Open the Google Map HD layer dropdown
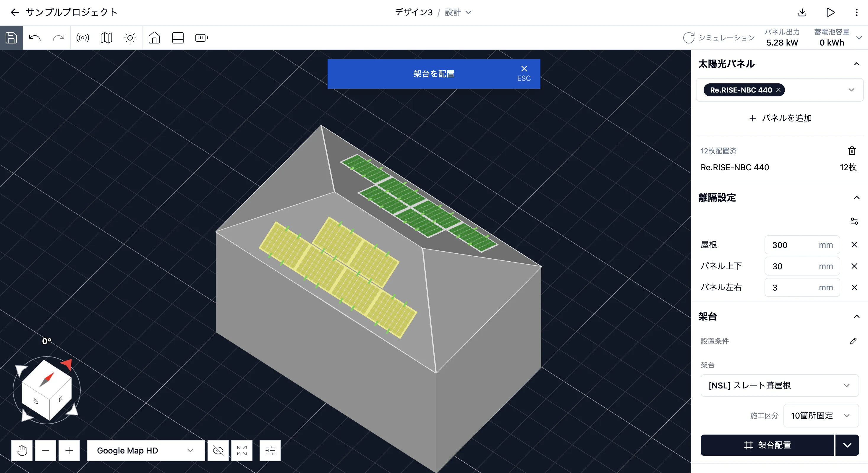 145,451
